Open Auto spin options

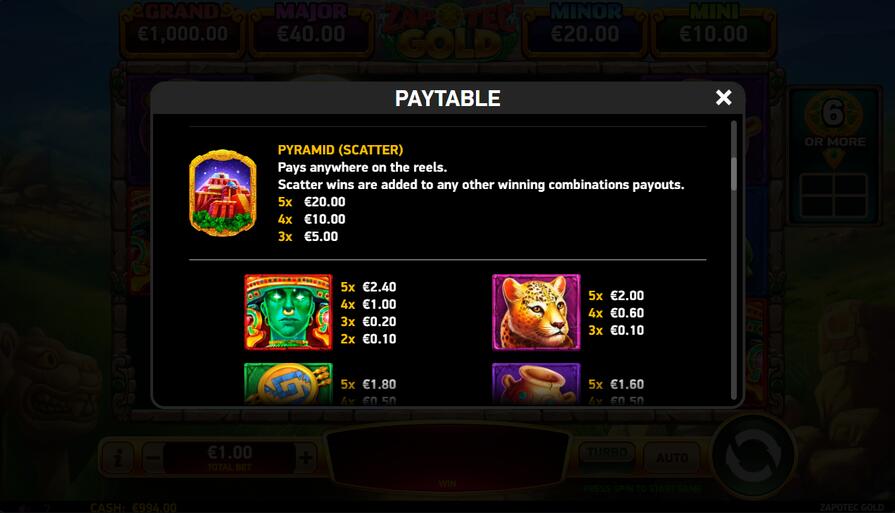click(x=672, y=458)
